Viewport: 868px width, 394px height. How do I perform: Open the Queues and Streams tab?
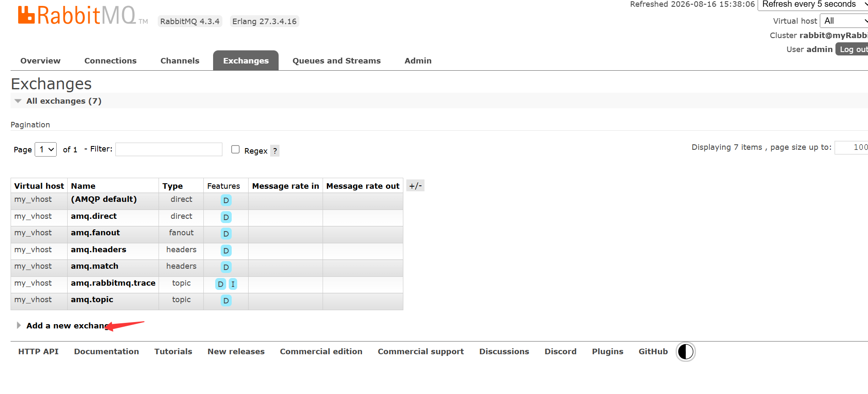click(x=337, y=61)
